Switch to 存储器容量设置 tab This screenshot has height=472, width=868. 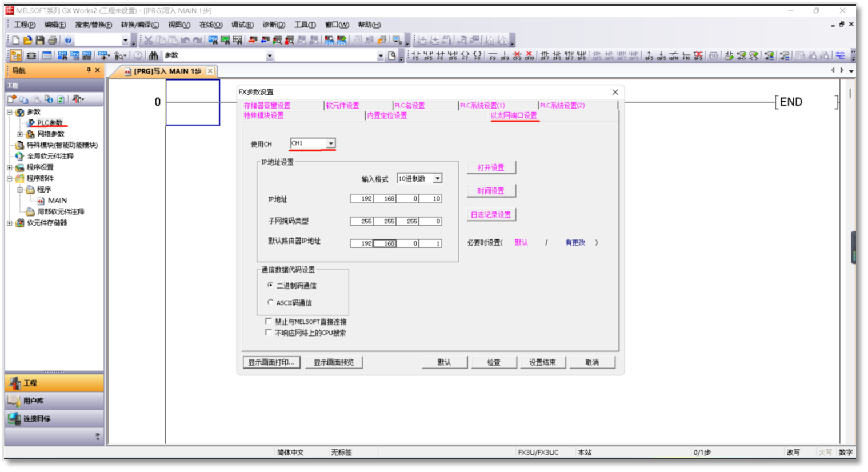pyautogui.click(x=267, y=105)
